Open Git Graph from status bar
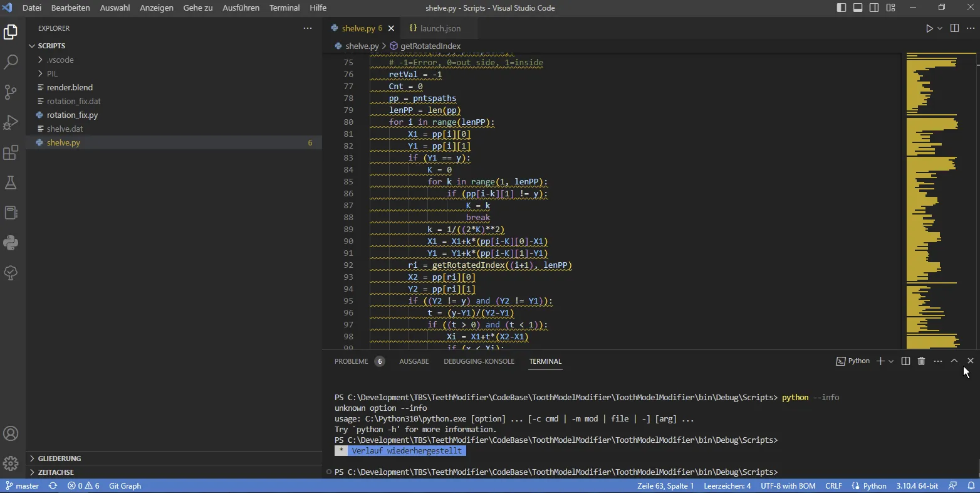This screenshot has width=980, height=493. point(125,486)
